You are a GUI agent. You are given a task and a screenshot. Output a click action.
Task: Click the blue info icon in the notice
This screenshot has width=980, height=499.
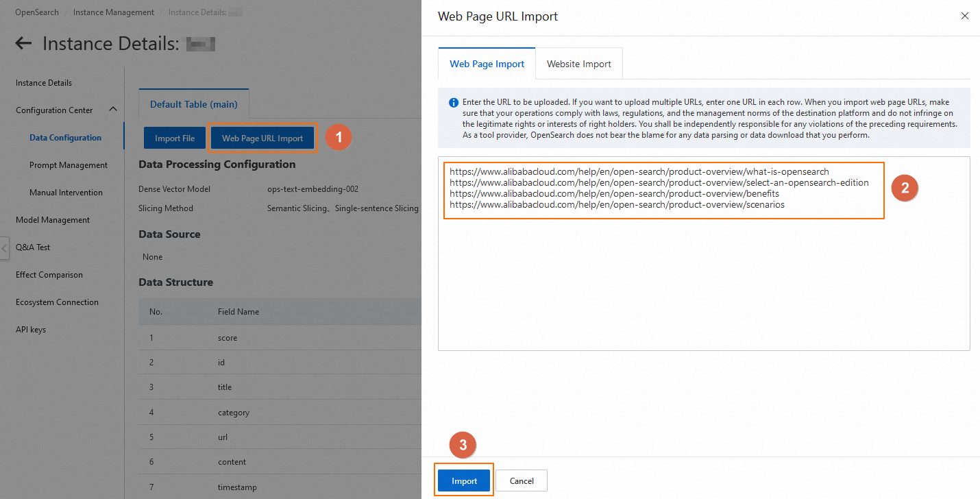point(454,103)
